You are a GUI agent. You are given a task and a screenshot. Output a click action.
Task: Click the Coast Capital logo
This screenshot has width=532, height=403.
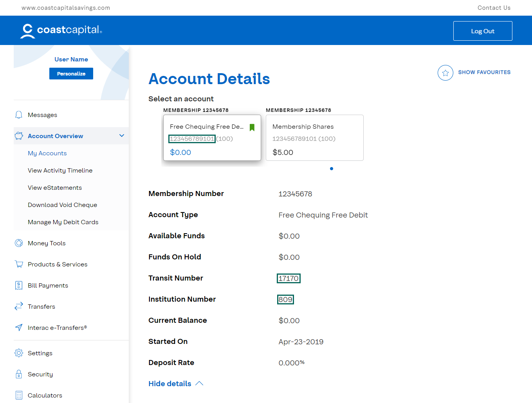61,31
